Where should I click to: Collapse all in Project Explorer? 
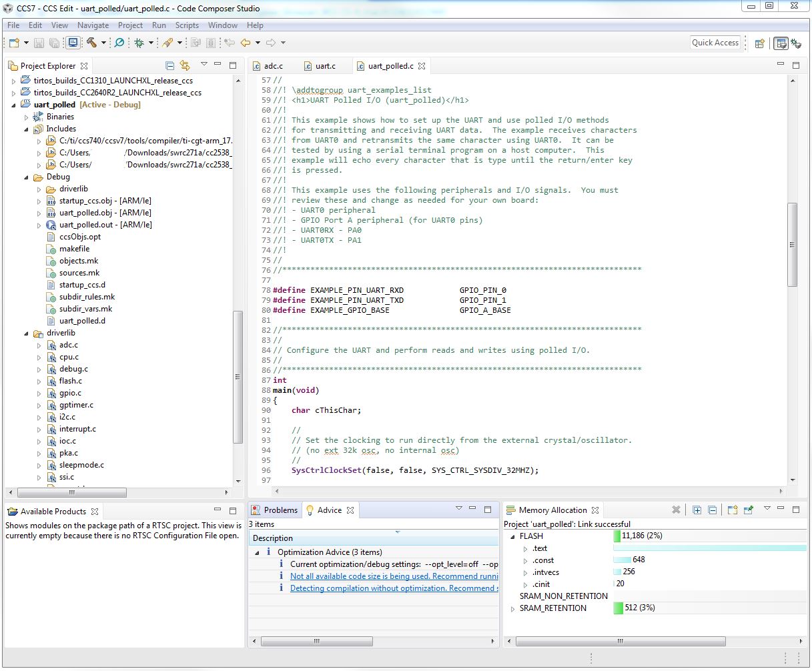tap(169, 65)
